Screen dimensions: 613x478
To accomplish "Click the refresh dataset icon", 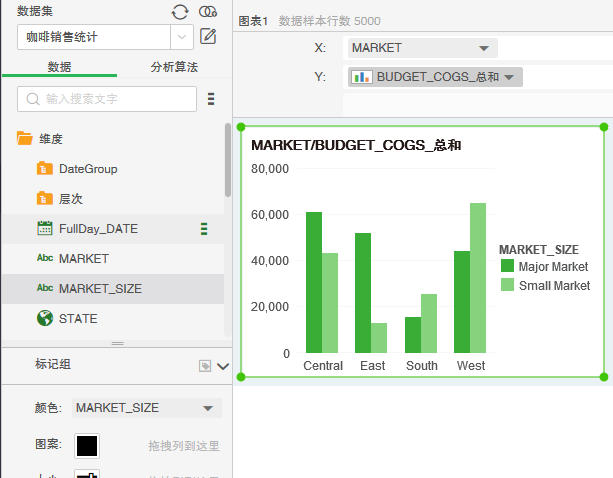I will [180, 12].
